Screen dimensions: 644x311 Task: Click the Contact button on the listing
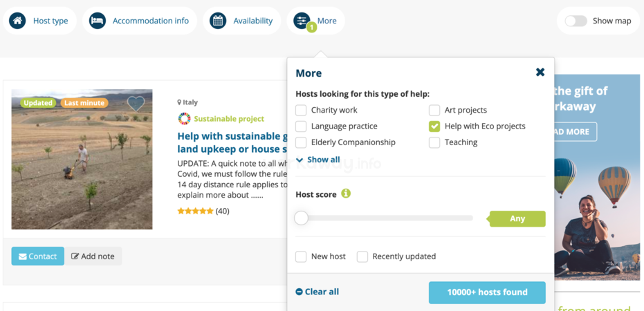(38, 256)
